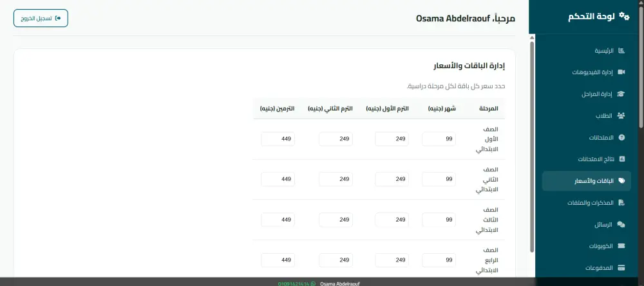The height and width of the screenshot is (286, 644).
Task: Click the الصف الثالث الابتدائي row label
Action: point(487,220)
